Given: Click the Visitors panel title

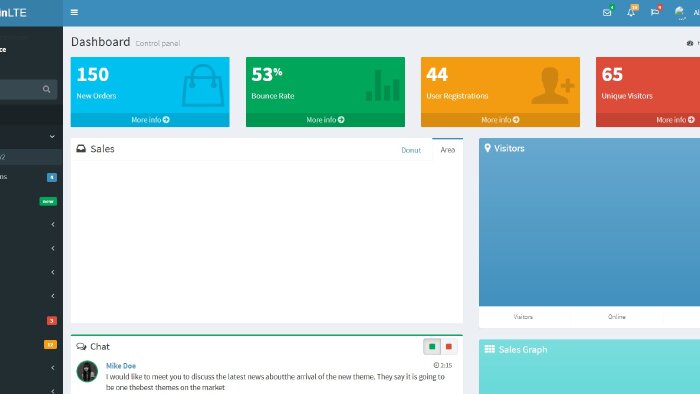Looking at the screenshot, I should [x=509, y=148].
